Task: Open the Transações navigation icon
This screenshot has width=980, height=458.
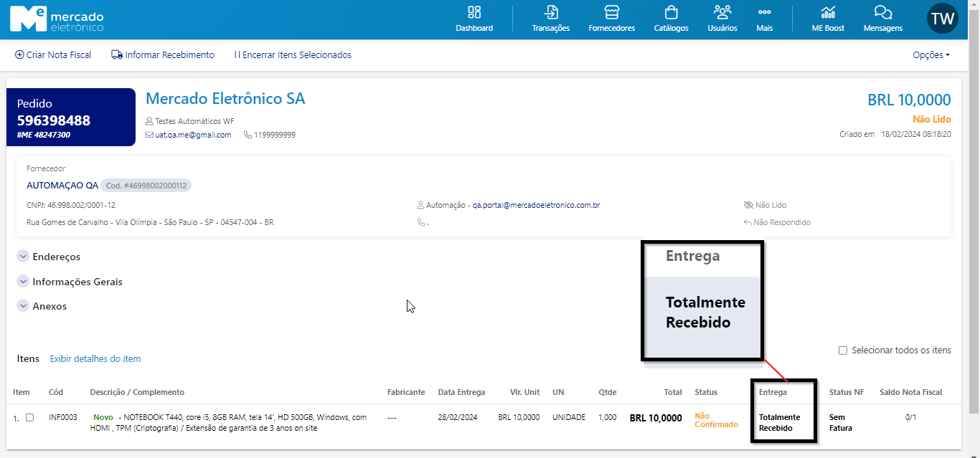Action: (550, 19)
